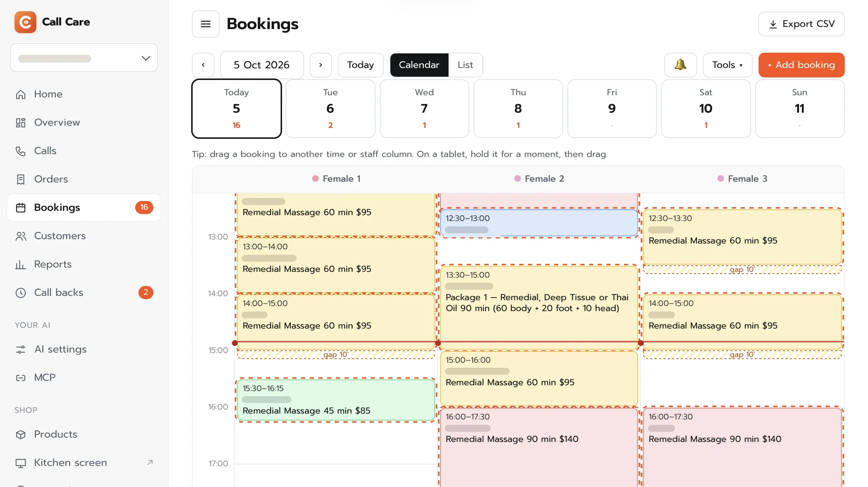
Task: Open Female 1's 13:00–14:00 booking
Action: click(x=336, y=265)
